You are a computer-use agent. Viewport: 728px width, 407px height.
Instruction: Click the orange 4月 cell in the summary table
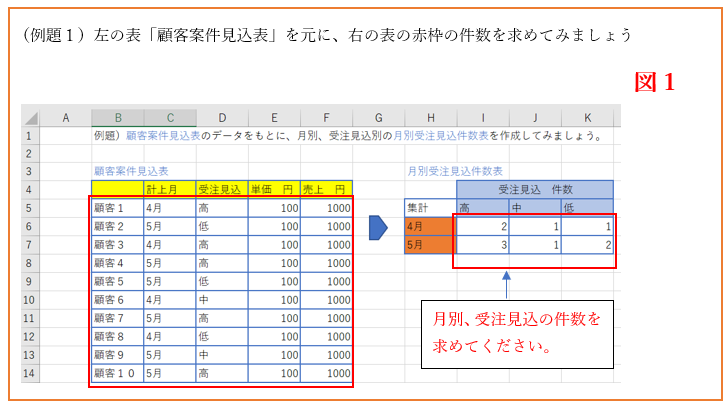coord(430,227)
